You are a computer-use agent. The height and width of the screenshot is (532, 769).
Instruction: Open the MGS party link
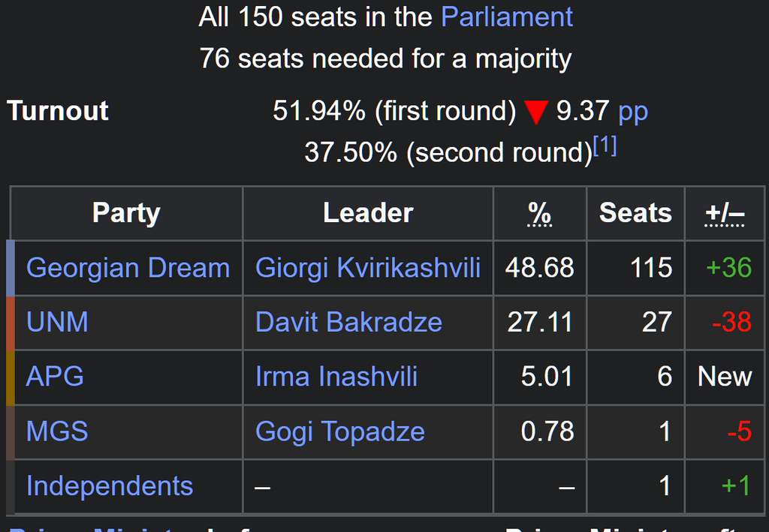(57, 431)
